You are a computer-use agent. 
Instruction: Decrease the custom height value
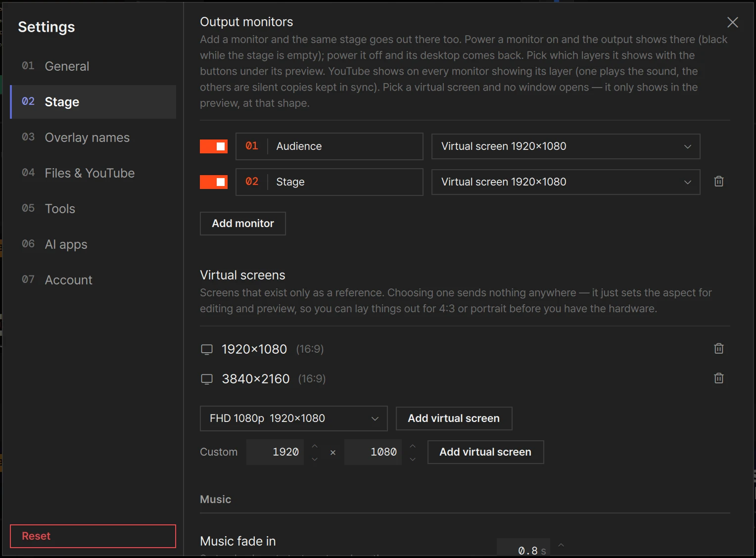413,459
